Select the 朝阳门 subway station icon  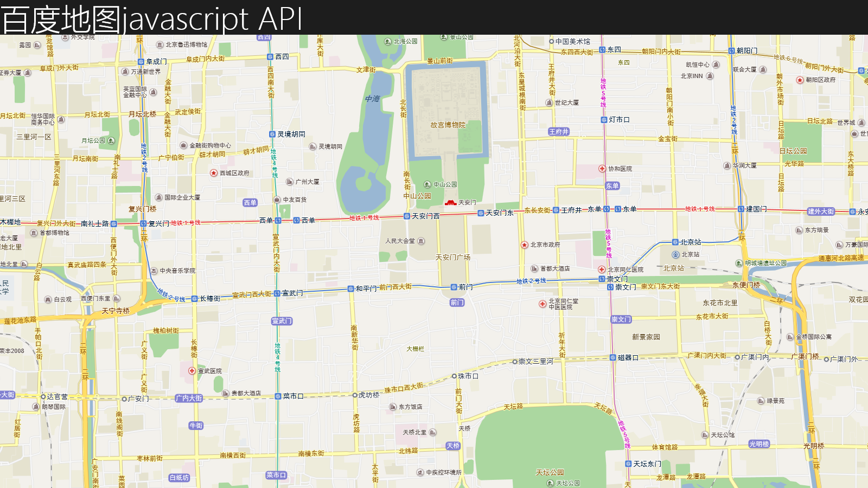coord(732,50)
